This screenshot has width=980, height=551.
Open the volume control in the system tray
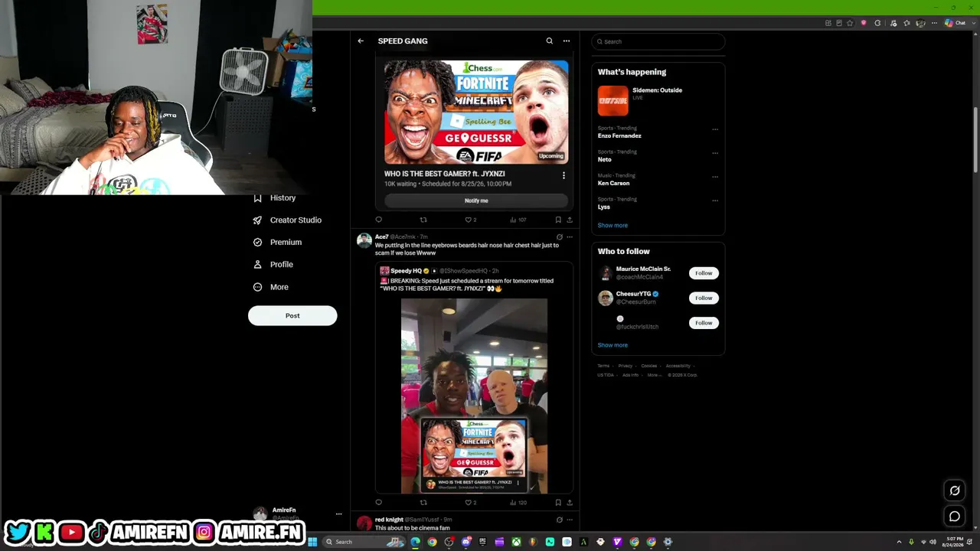[x=933, y=542]
